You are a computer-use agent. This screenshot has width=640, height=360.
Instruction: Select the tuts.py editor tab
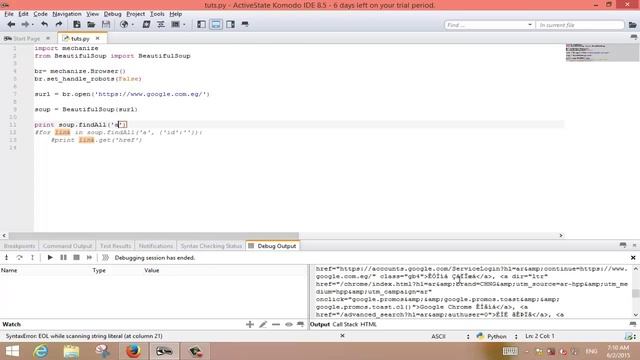tap(80, 38)
